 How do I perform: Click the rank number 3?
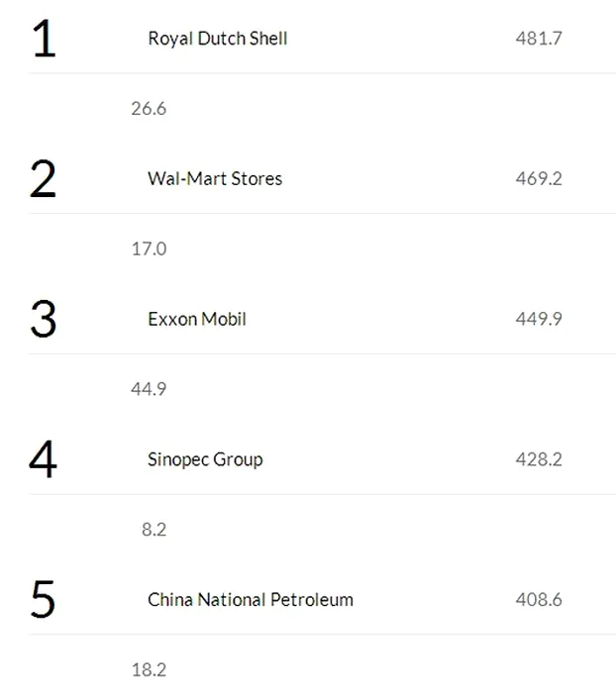coord(44,320)
